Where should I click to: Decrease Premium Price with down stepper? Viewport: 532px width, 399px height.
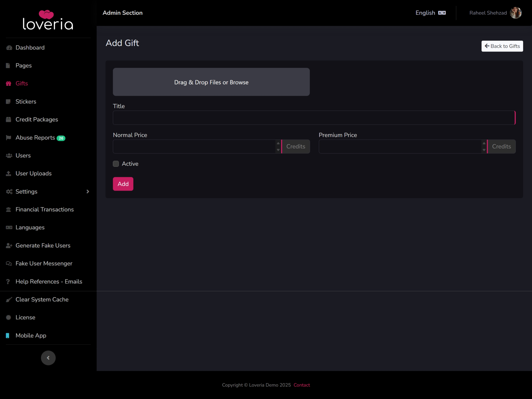484,150
